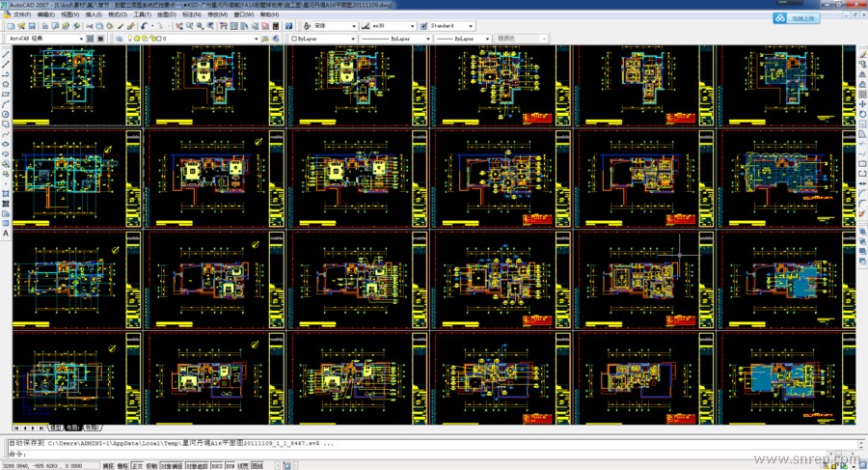
Task: Click the Save icon in standard toolbar
Action: pos(33,26)
